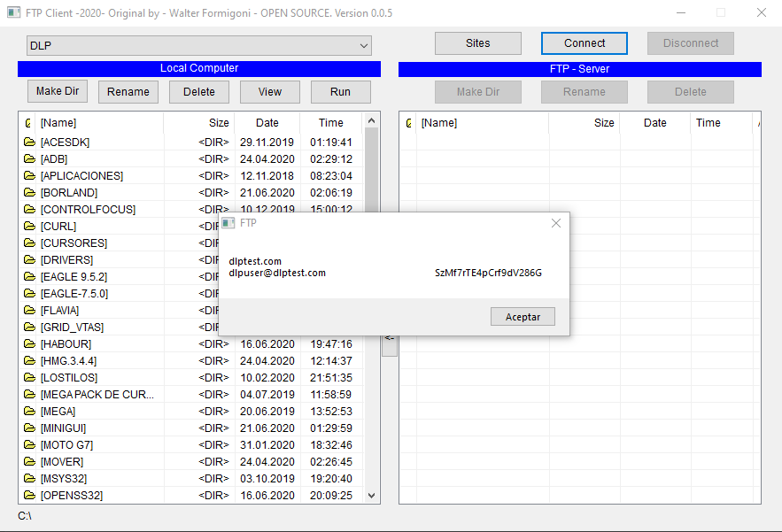Click date 29.11.2019 of ACESDK row
This screenshot has height=532, width=782.
coord(267,143)
